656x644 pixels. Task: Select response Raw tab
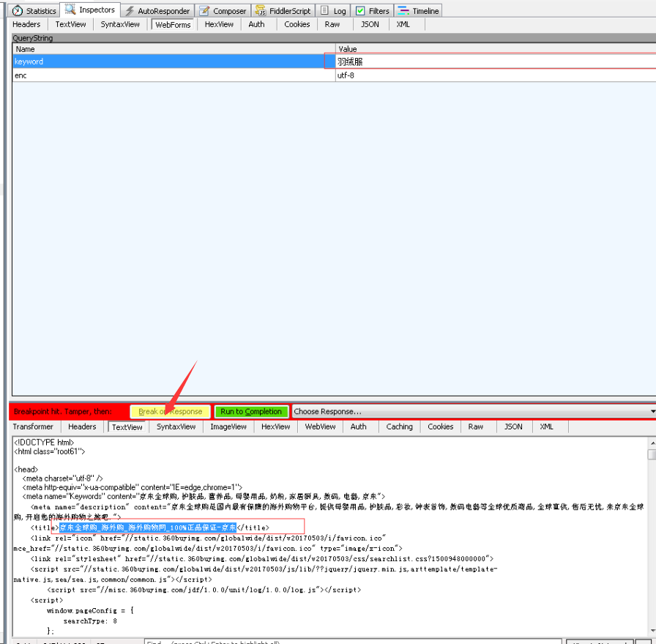click(x=475, y=426)
